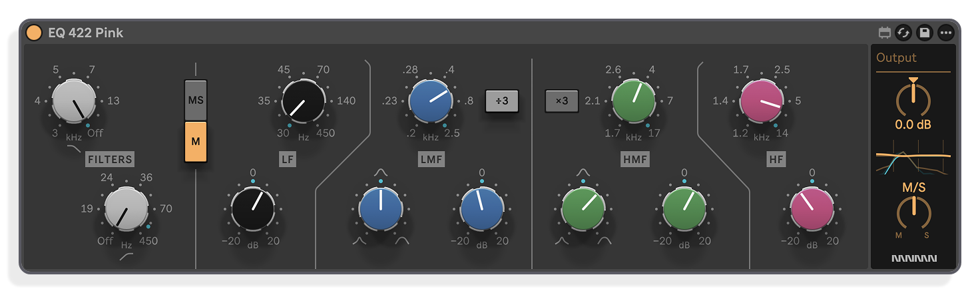Click the LF band label

[x=288, y=159]
